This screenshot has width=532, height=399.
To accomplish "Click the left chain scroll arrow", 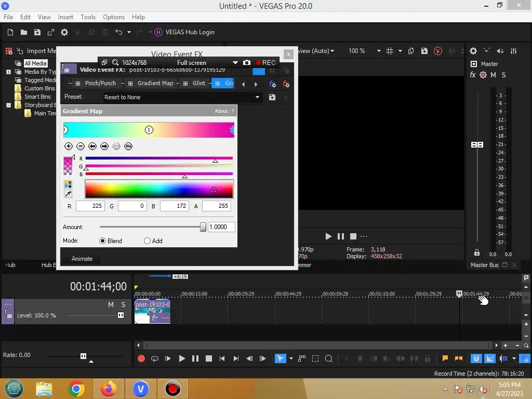I will (x=243, y=84).
